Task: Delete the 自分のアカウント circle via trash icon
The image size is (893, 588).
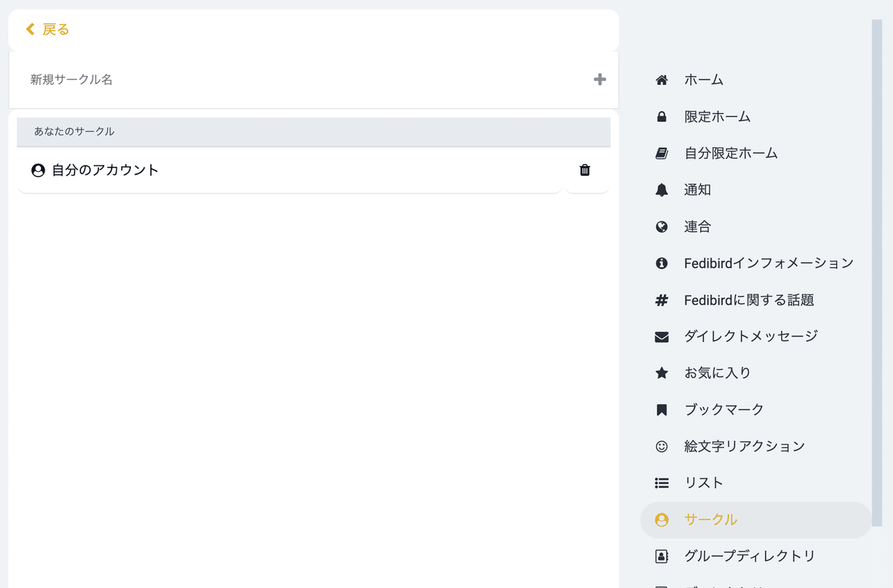Action: click(585, 170)
